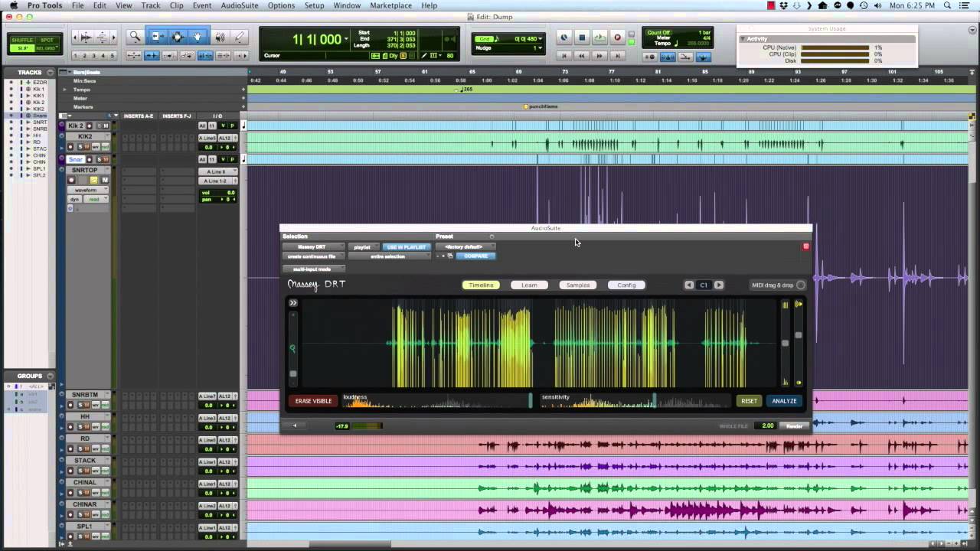
Task: Select Grid edit mode
Action: (47, 48)
